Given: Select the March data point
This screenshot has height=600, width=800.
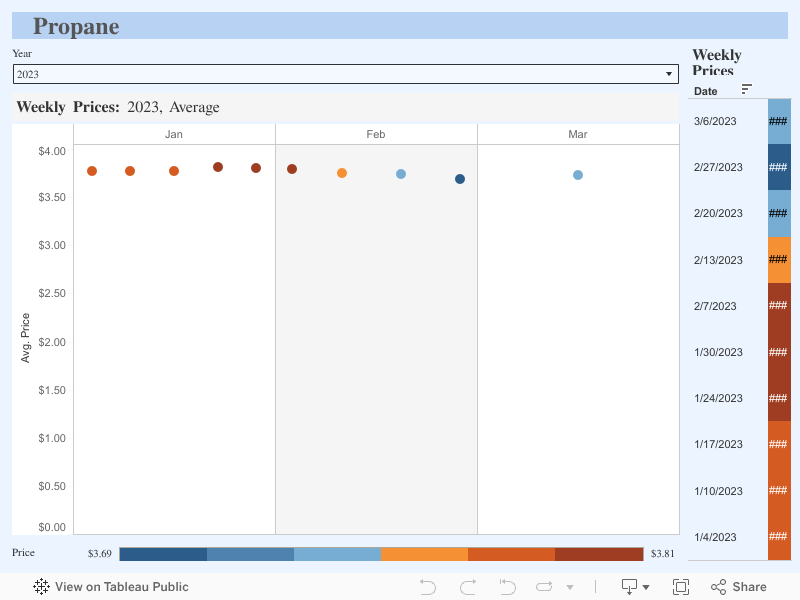Looking at the screenshot, I should point(578,175).
